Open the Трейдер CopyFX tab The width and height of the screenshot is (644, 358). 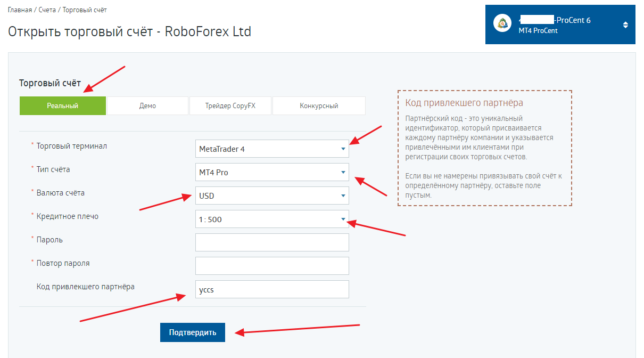pyautogui.click(x=230, y=105)
